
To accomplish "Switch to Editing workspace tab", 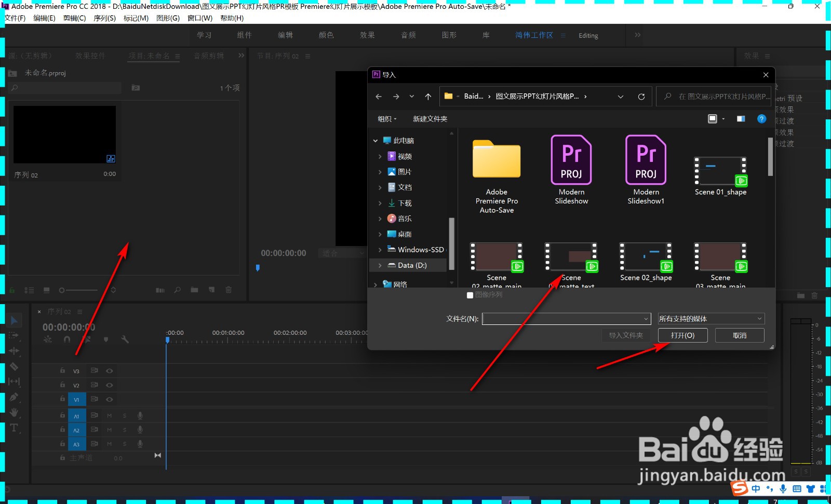I will [588, 35].
